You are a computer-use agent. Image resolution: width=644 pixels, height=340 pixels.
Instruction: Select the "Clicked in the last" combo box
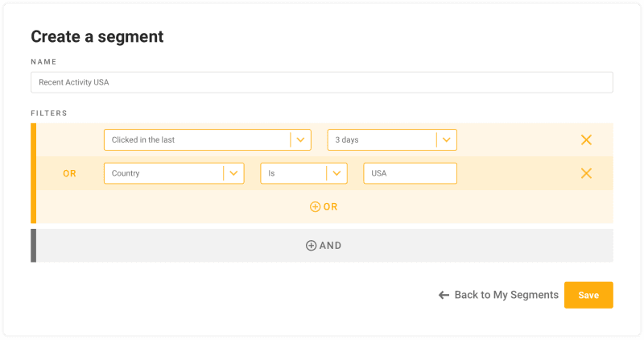(x=197, y=140)
